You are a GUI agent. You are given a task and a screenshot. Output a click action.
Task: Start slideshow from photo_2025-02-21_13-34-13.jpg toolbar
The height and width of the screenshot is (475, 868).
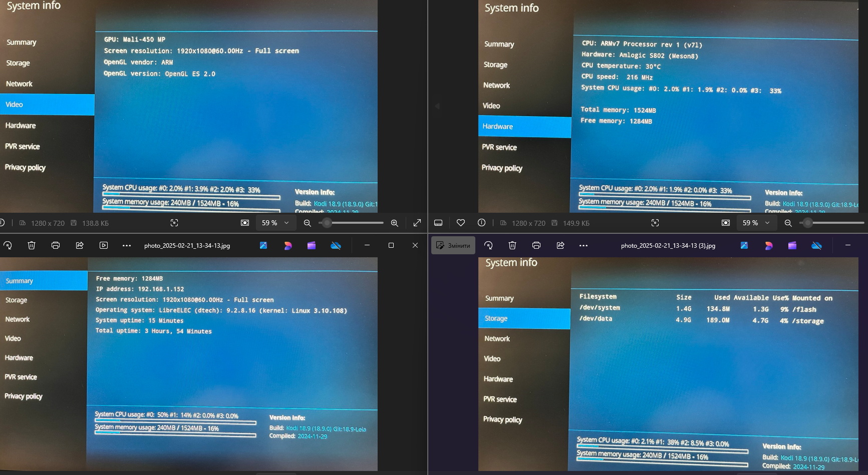pyautogui.click(x=104, y=245)
